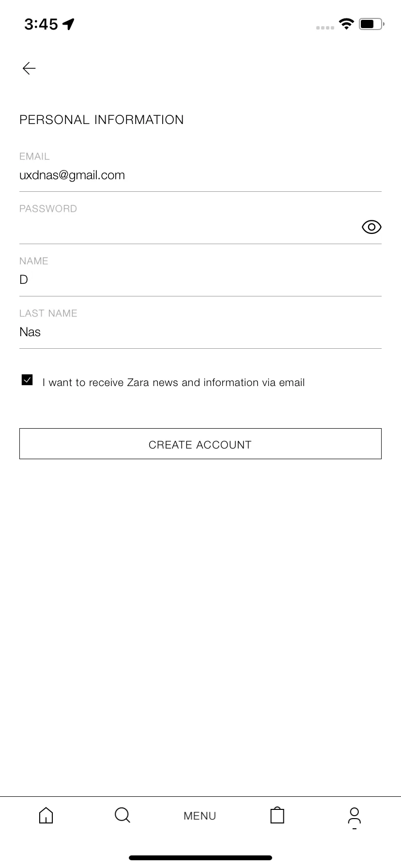Show password with the eye icon
Viewport: 401px width, 868px height.
[x=371, y=227]
